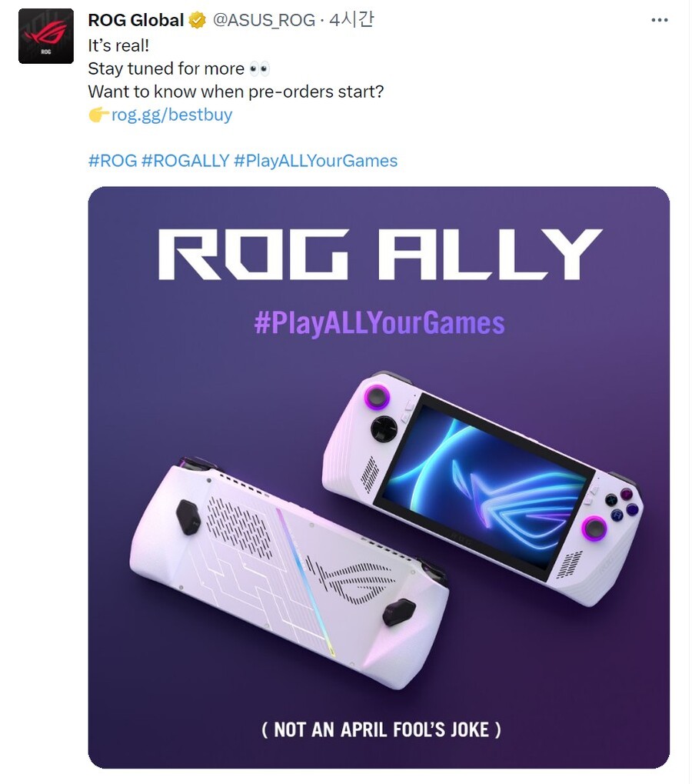
Task: Click the eyes emoji after 'Stay tuned'
Action: pos(260,68)
